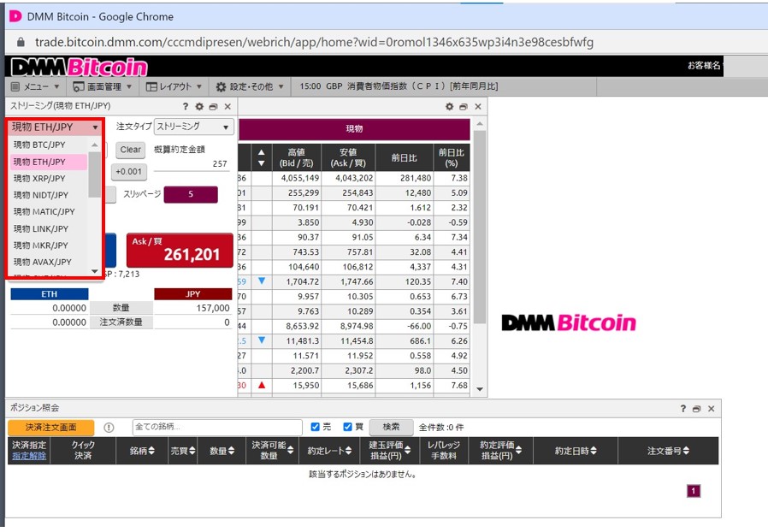Click the rate table vertical scrollbar thumb
The width and height of the screenshot is (768, 532).
[480, 227]
